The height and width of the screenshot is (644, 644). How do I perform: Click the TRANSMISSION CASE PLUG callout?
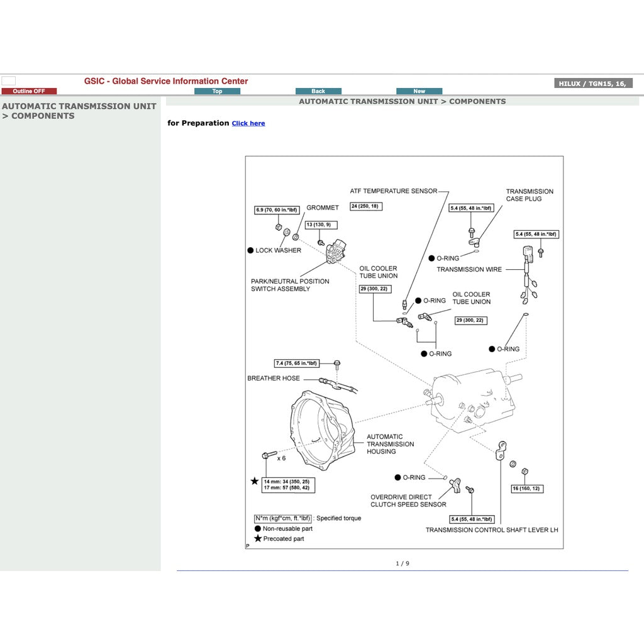point(529,195)
